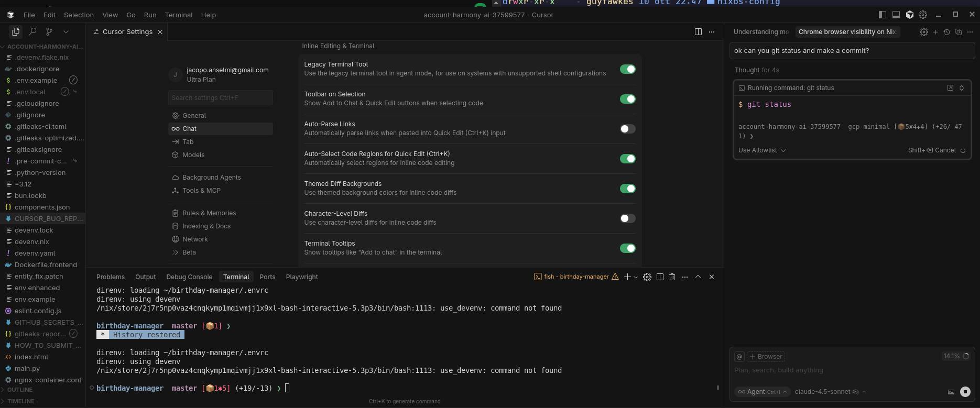The image size is (980, 408).
Task: Expand the TIMELINE section
Action: pyautogui.click(x=43, y=401)
